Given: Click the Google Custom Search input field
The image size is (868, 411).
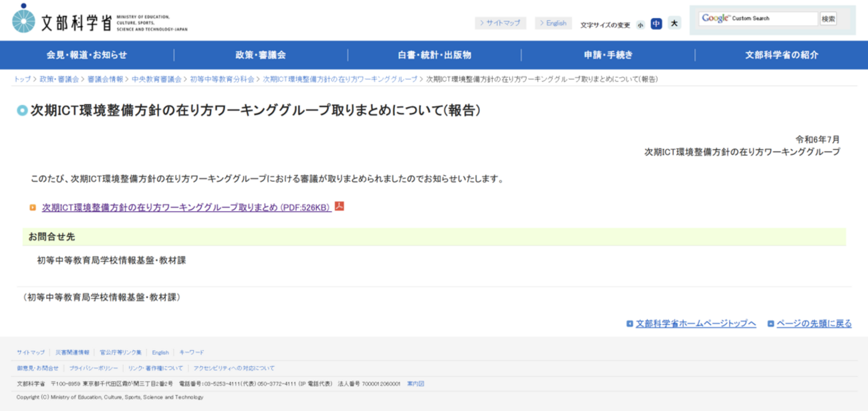Looking at the screenshot, I should pos(758,19).
